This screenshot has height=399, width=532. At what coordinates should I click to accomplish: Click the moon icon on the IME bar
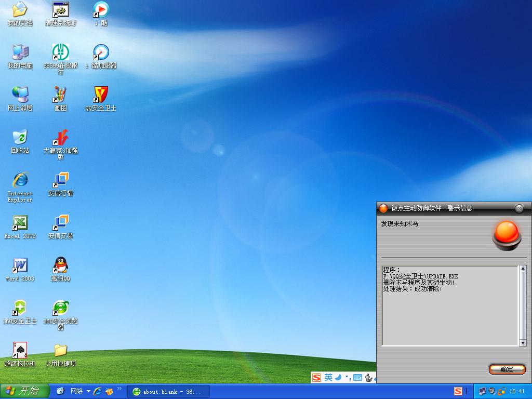[338, 377]
